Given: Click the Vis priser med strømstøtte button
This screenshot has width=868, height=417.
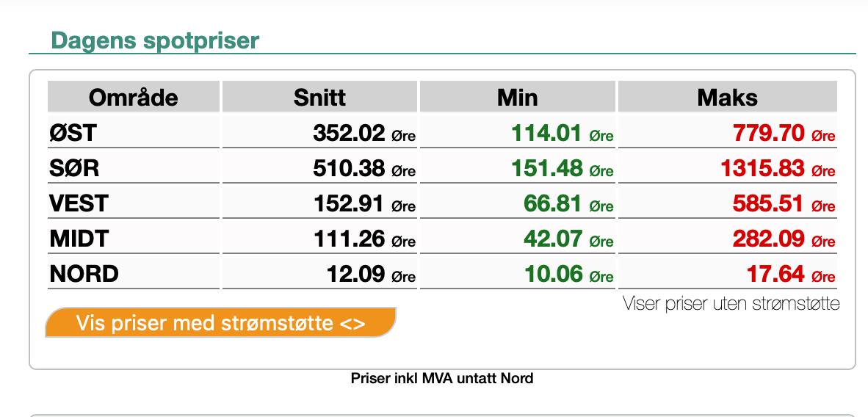Looking at the screenshot, I should pos(220,323).
